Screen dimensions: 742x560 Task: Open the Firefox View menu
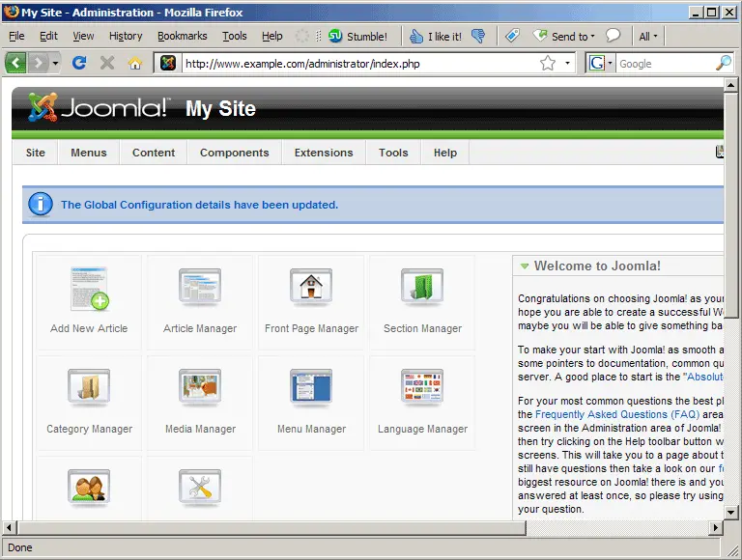(x=83, y=36)
